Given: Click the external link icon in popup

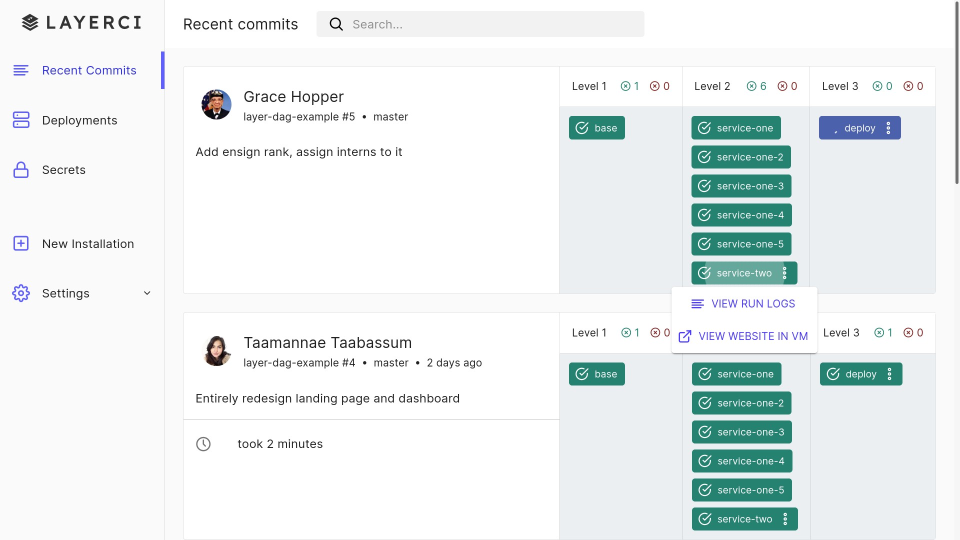Looking at the screenshot, I should tap(685, 336).
